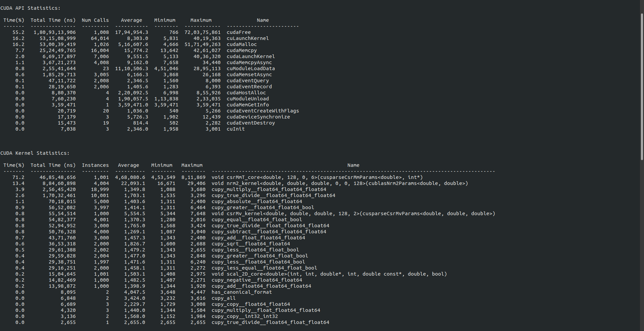Click cupy_multiply__float64_float64_float64 kernel name
Image resolution: width=644 pixels, height=331 pixels.
pyautogui.click(x=269, y=189)
